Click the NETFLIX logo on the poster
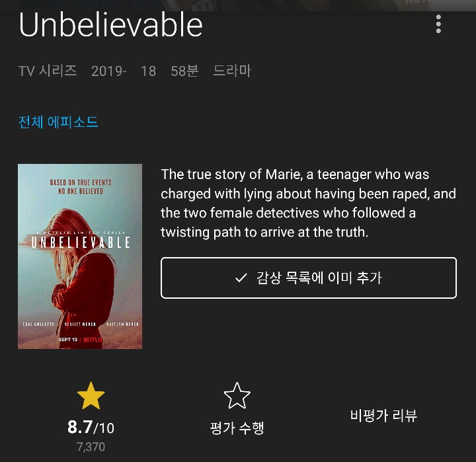This screenshot has height=462, width=476. coord(93,339)
